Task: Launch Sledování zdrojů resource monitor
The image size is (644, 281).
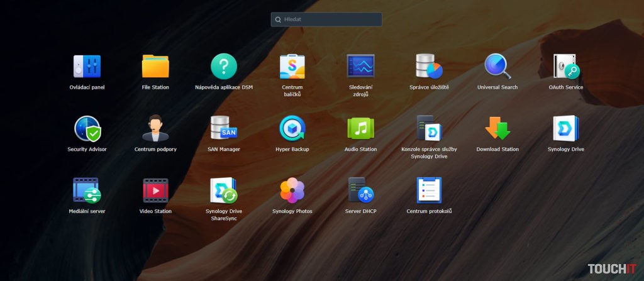Action: point(361,66)
